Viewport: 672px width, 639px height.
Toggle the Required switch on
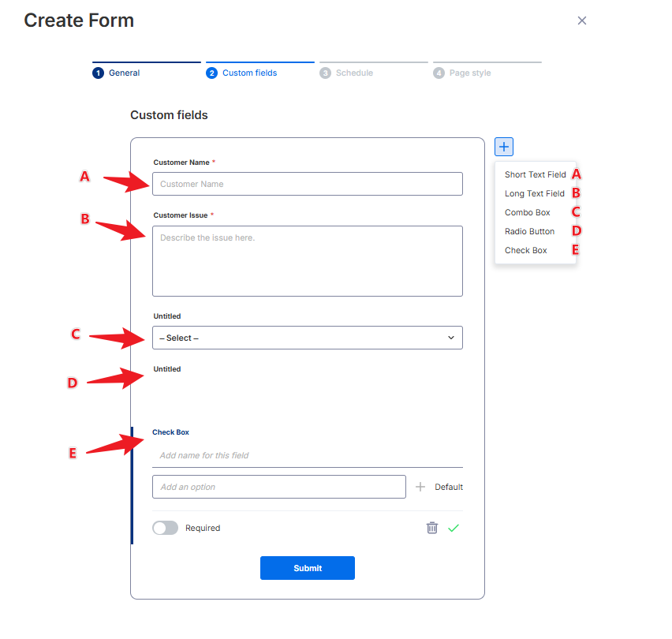[x=166, y=528]
